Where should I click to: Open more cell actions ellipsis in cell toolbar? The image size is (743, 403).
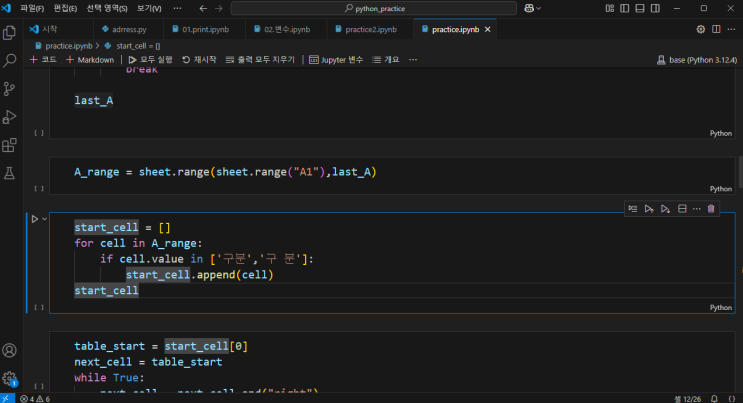tap(697, 208)
